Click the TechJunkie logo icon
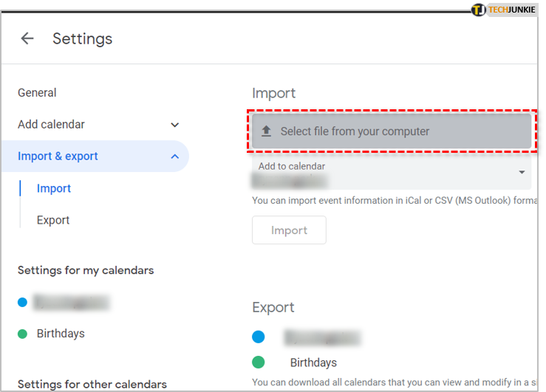The image size is (546, 392). pos(479,10)
